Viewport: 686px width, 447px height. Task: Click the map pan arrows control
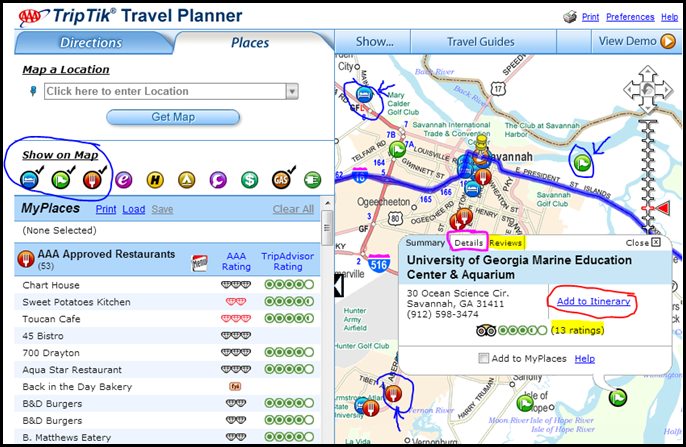648,90
